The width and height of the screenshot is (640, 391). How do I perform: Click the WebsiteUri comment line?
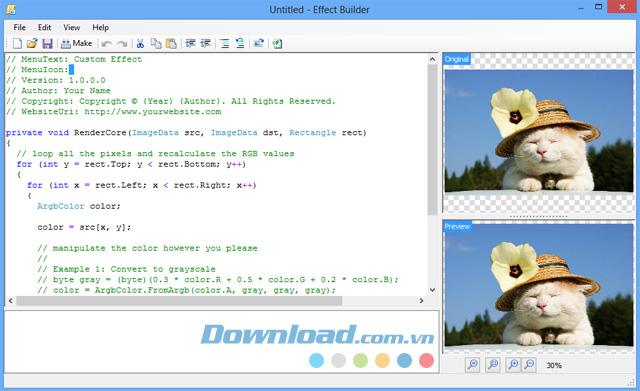click(113, 112)
